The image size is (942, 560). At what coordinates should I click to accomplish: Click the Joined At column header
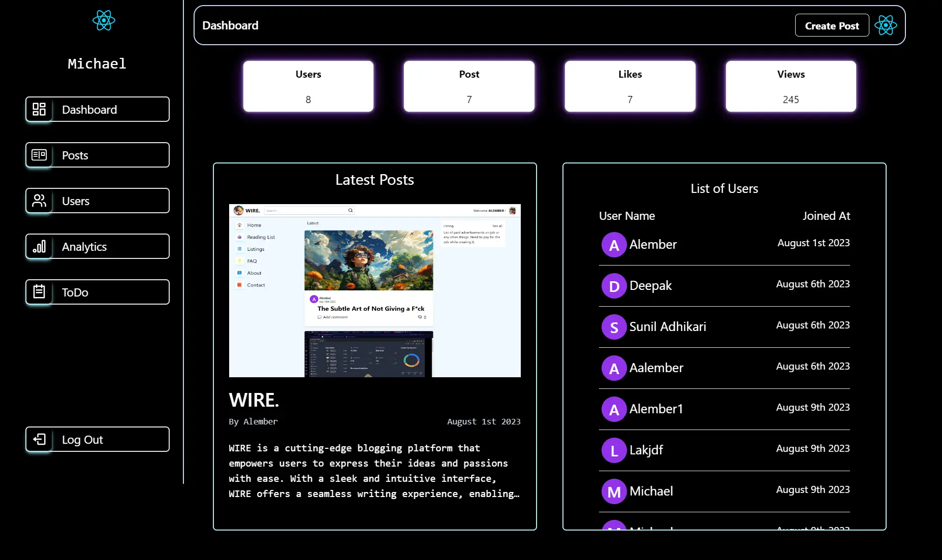coord(826,216)
